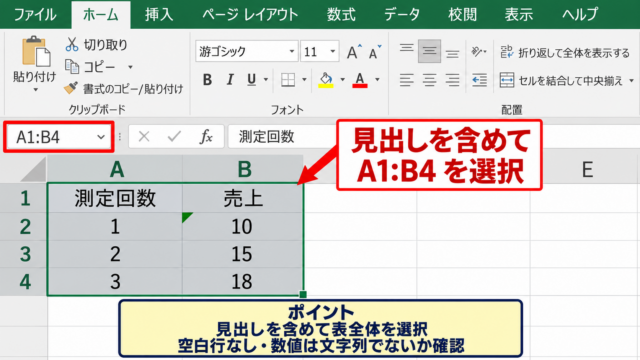Decrease font size with small A icon
The image size is (640, 360).
pyautogui.click(x=375, y=52)
